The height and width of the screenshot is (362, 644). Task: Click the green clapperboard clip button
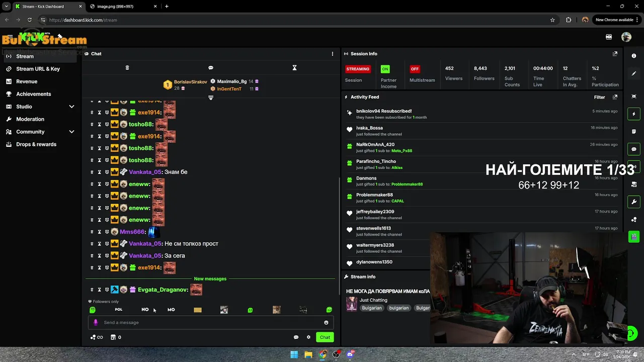634,237
